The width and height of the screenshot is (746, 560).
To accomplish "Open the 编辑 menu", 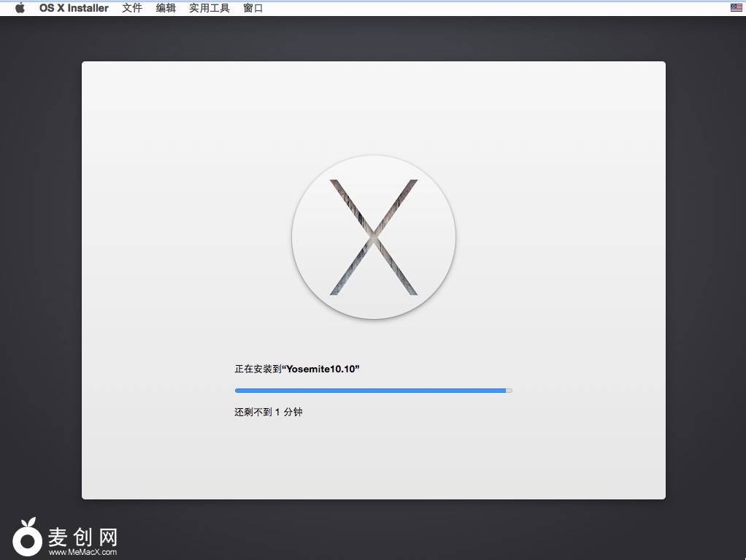I will click(x=166, y=8).
